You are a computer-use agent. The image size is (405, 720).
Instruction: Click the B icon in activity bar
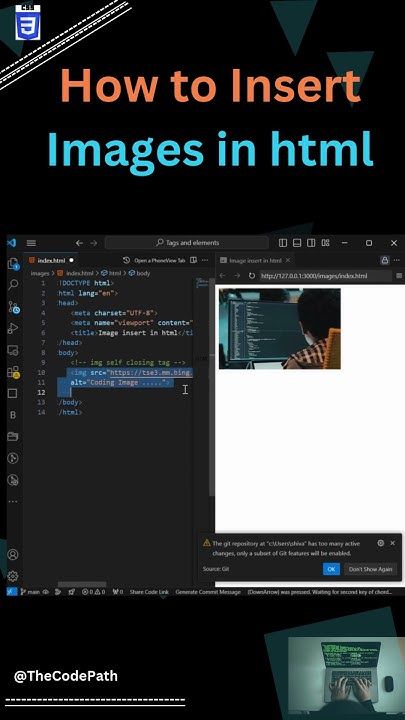13,415
